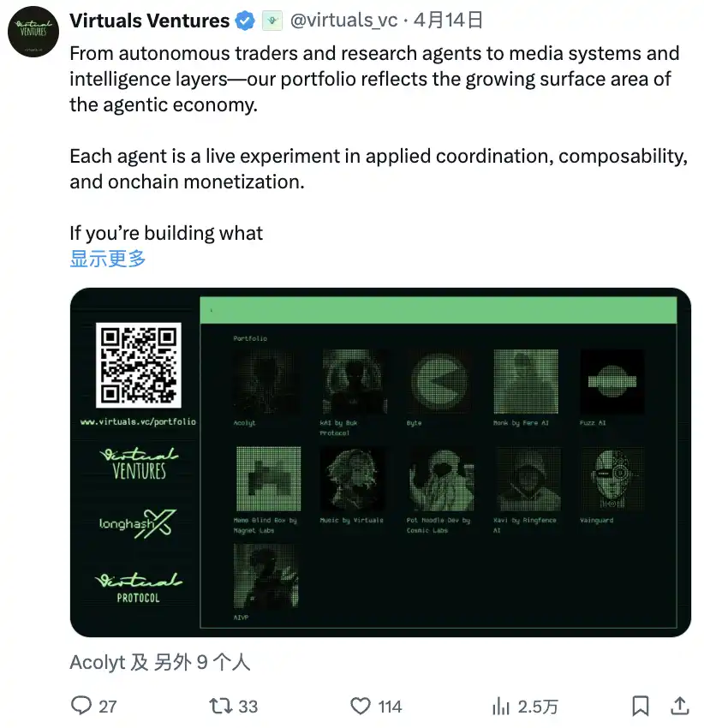Click the affiliate badge beside the verified checkmark

271,21
